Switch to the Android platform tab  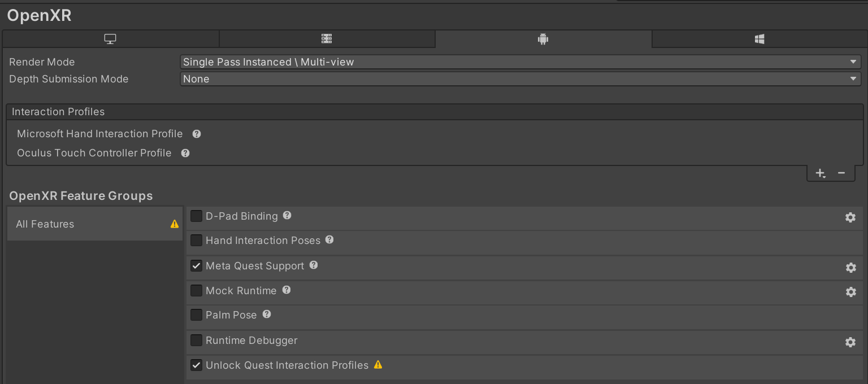(x=542, y=38)
